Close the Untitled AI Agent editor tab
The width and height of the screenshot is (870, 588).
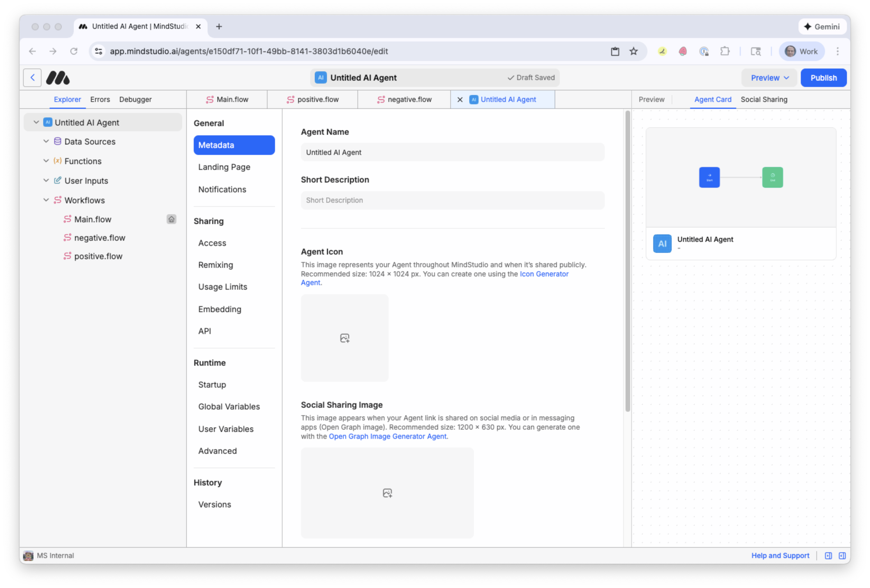point(460,100)
